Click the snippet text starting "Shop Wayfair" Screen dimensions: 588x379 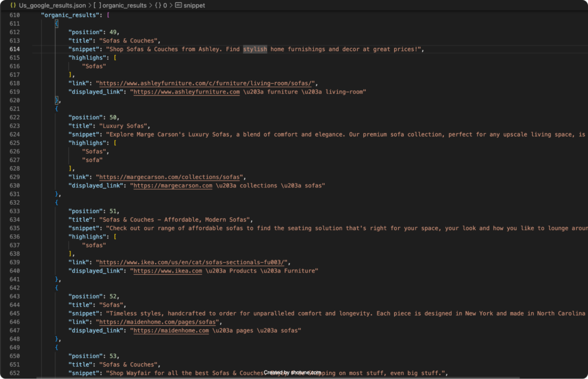(x=277, y=373)
